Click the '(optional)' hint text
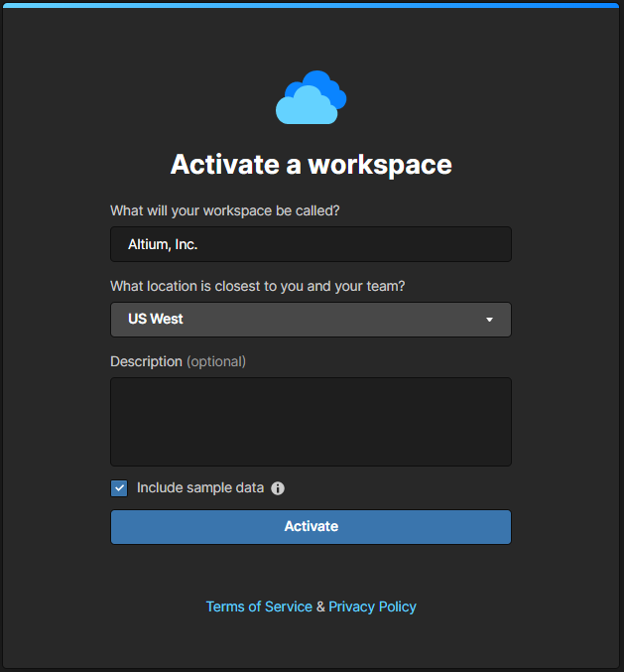 click(x=216, y=361)
